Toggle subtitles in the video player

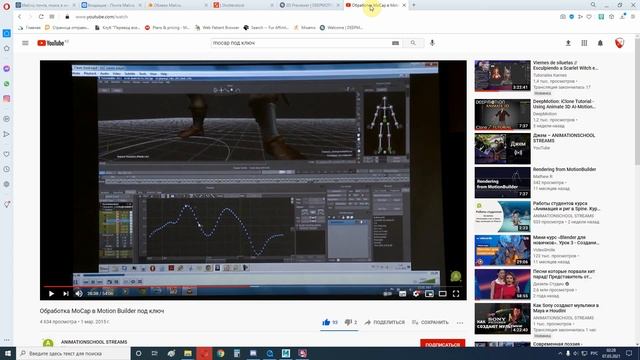[402, 293]
